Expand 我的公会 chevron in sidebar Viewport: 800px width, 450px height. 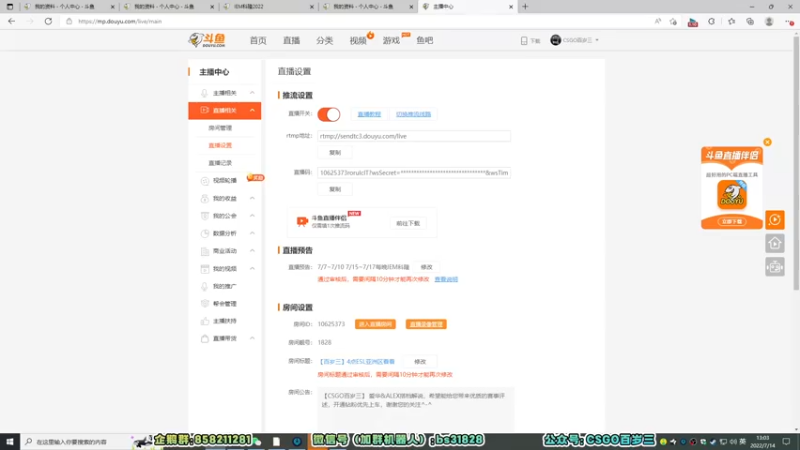252,216
